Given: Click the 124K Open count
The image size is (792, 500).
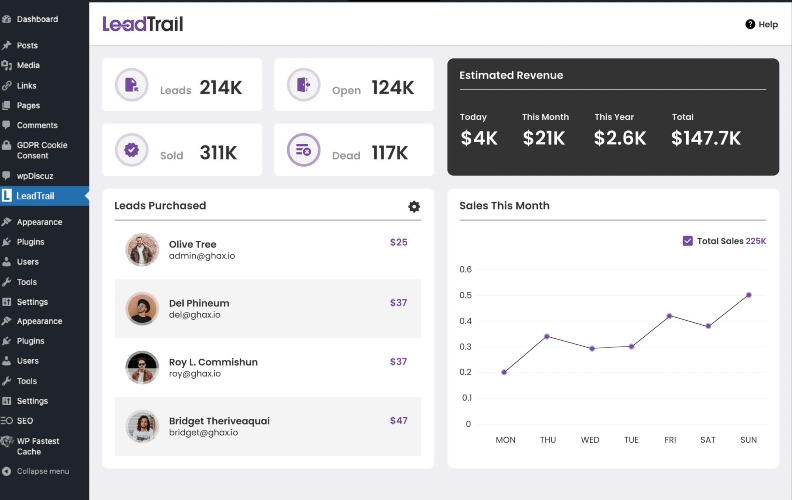Looking at the screenshot, I should coord(392,87).
